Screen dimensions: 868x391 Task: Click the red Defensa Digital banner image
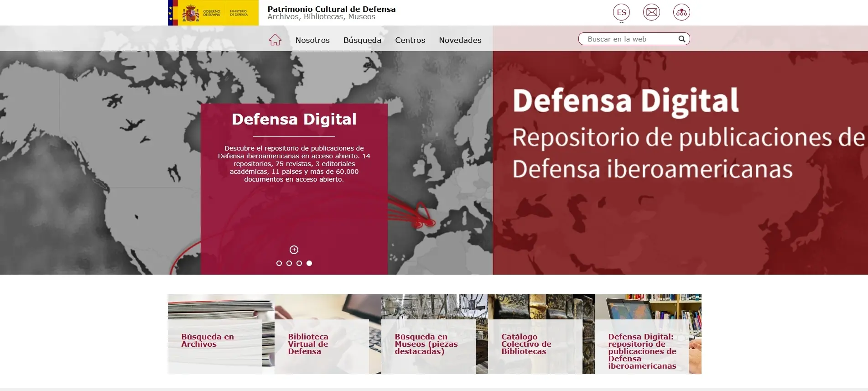pyautogui.click(x=680, y=163)
